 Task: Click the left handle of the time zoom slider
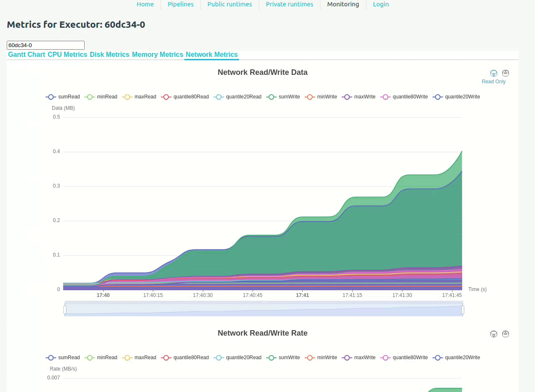coord(65,310)
